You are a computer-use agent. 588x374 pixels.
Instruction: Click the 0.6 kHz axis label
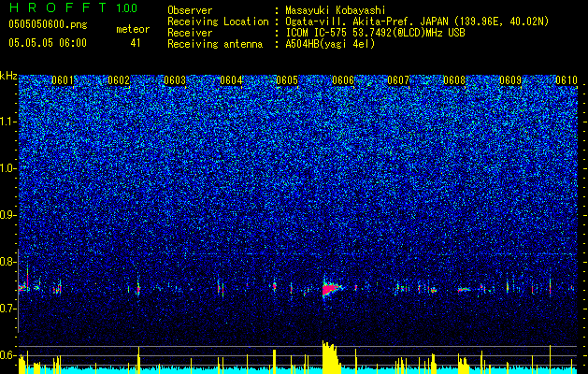(8, 355)
